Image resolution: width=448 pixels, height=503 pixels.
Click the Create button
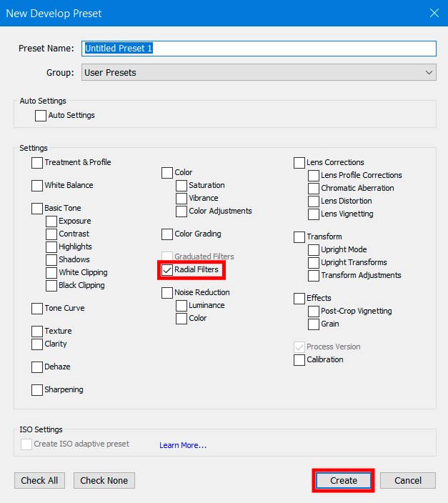click(x=343, y=481)
